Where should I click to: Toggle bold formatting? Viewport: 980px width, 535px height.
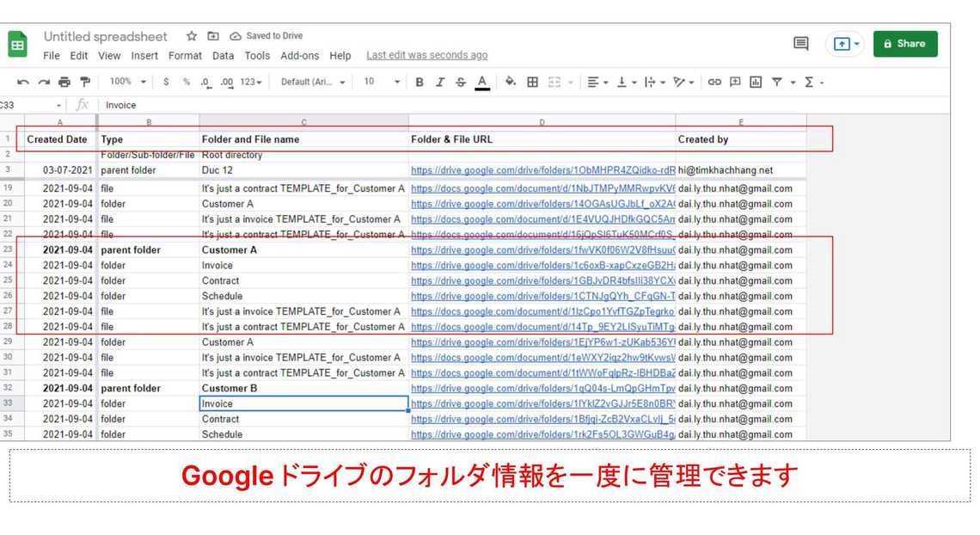pos(420,83)
